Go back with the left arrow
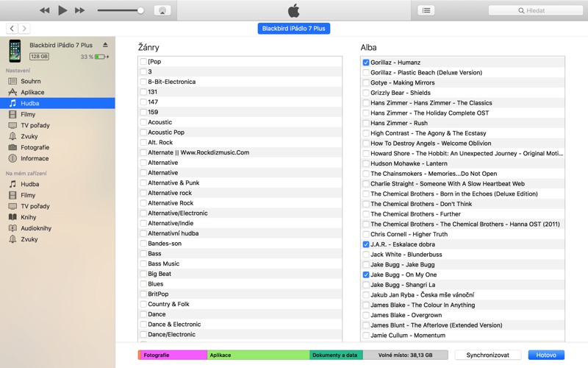 [x=12, y=28]
